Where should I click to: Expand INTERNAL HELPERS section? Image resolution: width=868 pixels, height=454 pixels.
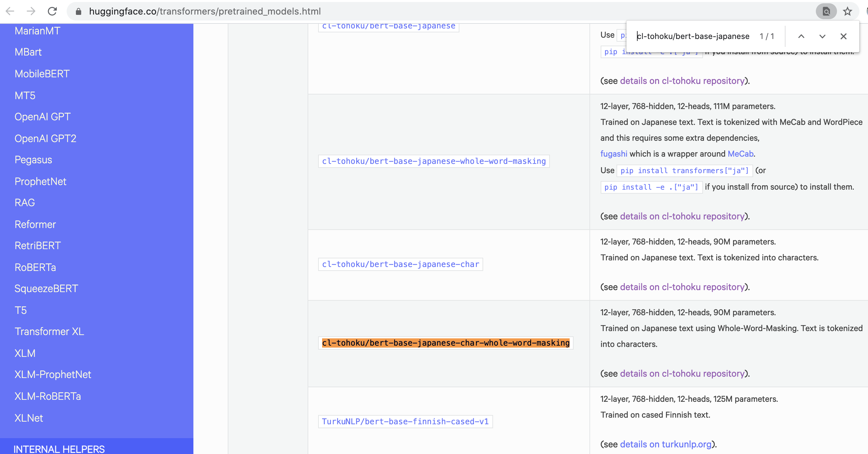coord(59,449)
